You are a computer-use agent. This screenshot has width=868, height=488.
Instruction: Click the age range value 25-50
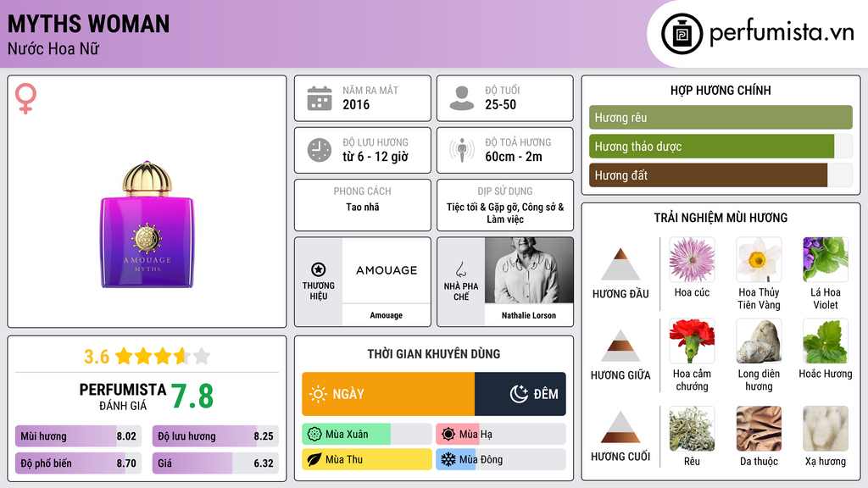coord(500,104)
